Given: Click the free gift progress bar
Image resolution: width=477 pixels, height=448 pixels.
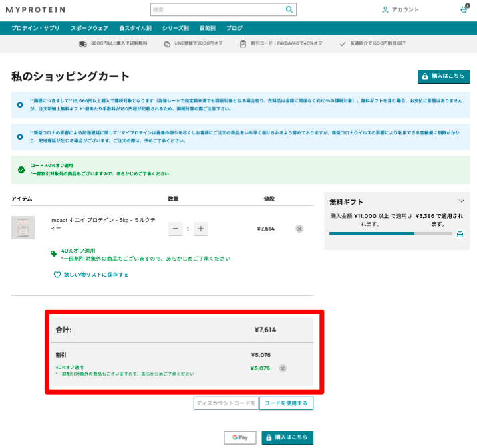Looking at the screenshot, I should point(391,233).
